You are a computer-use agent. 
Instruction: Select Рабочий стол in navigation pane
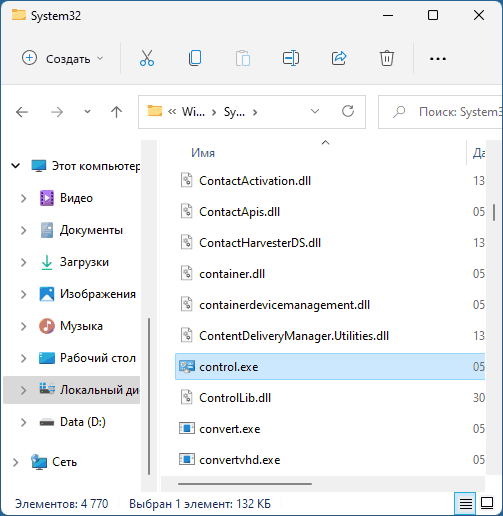point(98,358)
